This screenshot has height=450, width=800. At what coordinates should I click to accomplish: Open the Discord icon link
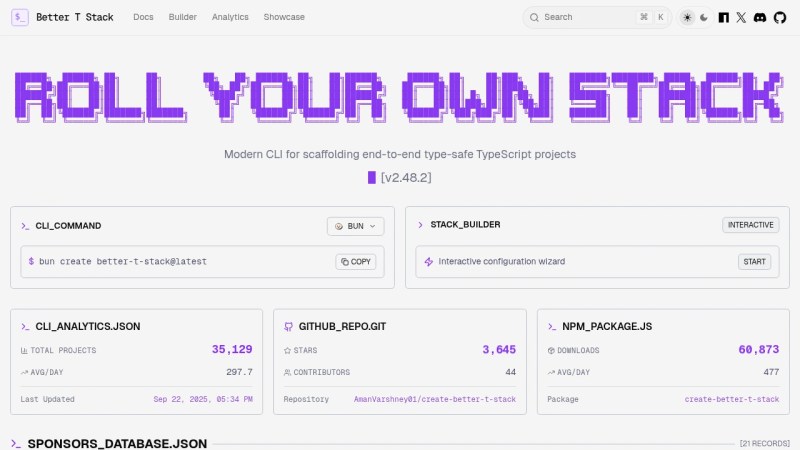coord(760,17)
